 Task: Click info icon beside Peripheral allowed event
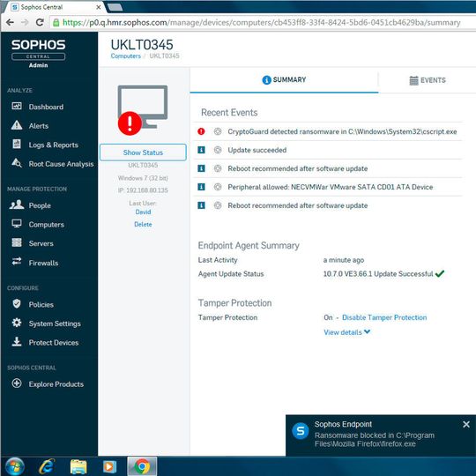(201, 187)
